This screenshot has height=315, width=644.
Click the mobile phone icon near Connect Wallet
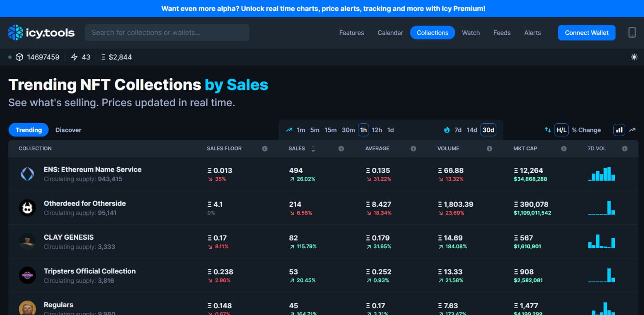(632, 33)
